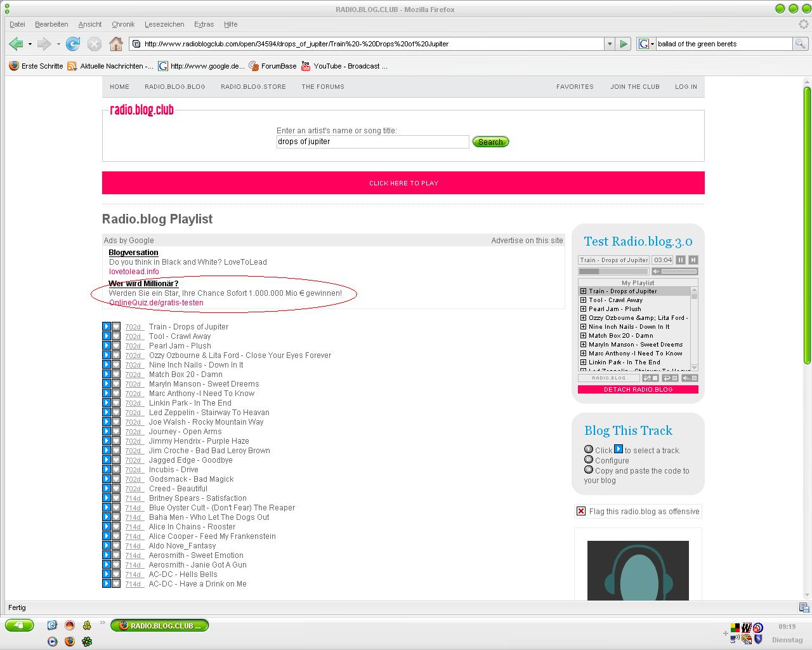Open the Chronik menu
The image size is (812, 650).
click(123, 24)
